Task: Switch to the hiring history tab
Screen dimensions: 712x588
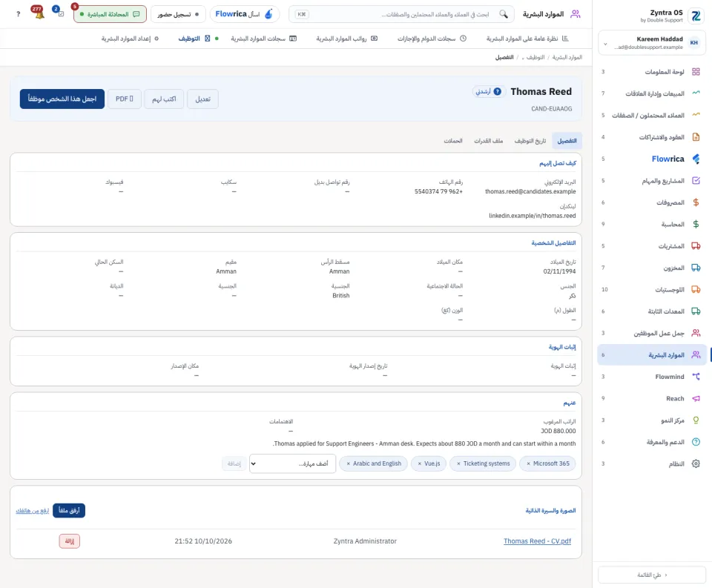Action: tap(530, 141)
